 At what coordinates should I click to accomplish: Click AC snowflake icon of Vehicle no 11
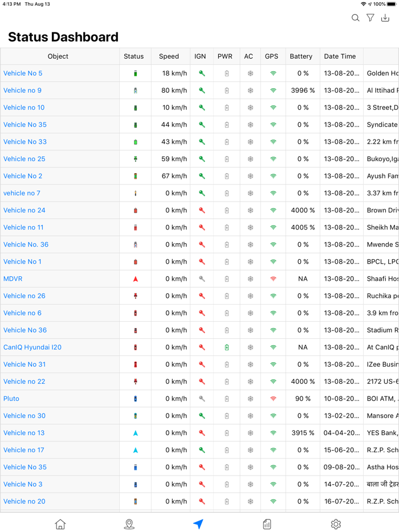(x=250, y=227)
